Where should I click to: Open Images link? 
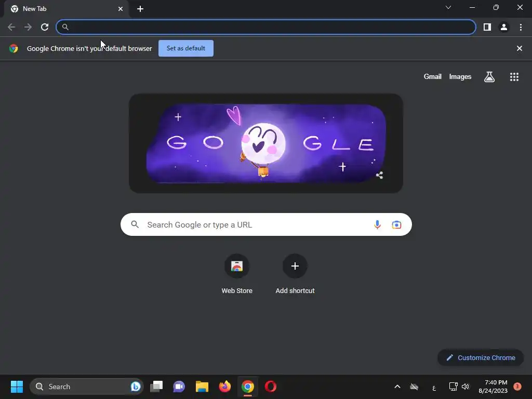click(460, 77)
